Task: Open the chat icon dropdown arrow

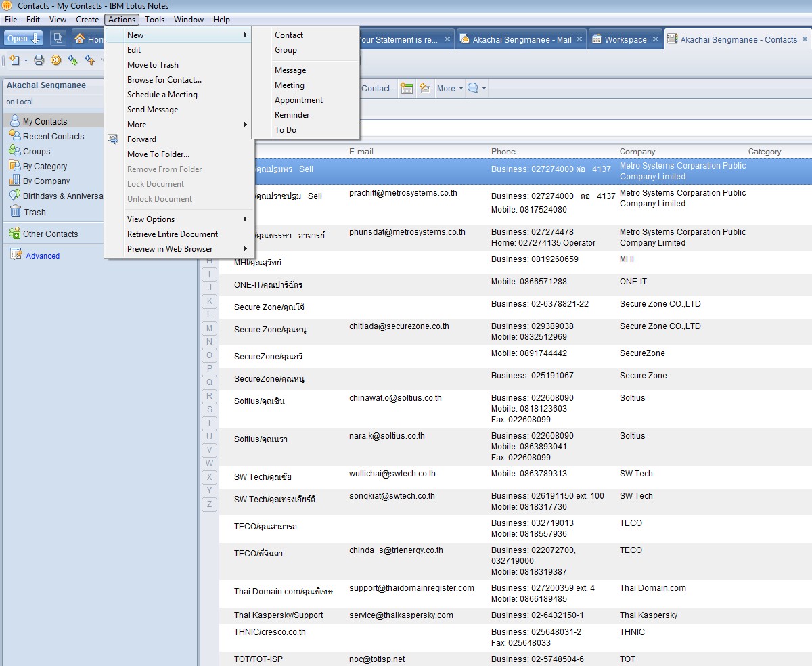Action: point(484,89)
